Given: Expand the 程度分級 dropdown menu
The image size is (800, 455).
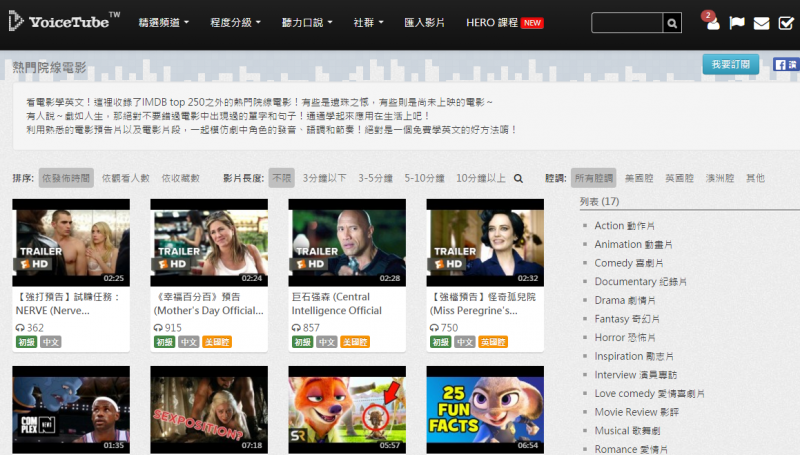Looking at the screenshot, I should pos(235,22).
